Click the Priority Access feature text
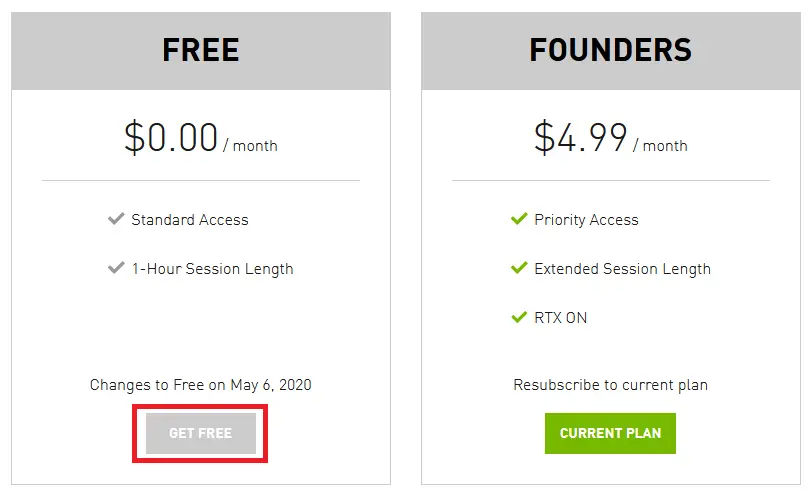The width and height of the screenshot is (809, 490). pos(587,220)
